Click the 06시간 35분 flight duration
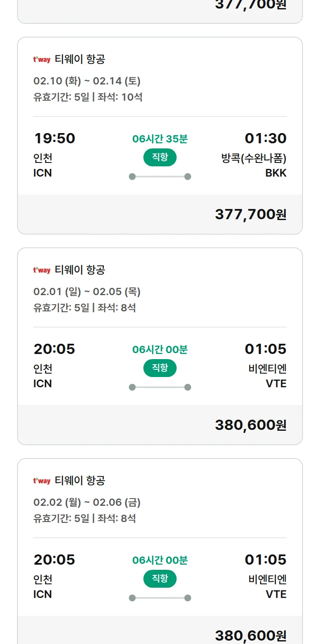Image resolution: width=320 pixels, height=644 pixels. 160,139
